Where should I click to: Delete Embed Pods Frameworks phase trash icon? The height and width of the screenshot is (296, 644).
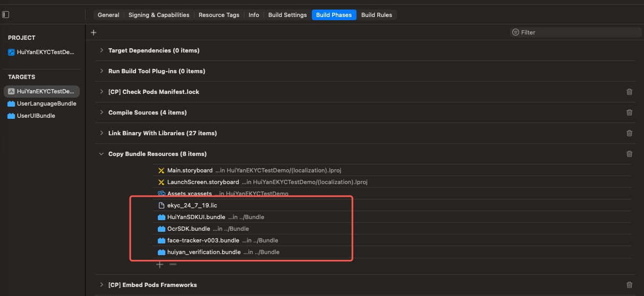click(x=629, y=285)
